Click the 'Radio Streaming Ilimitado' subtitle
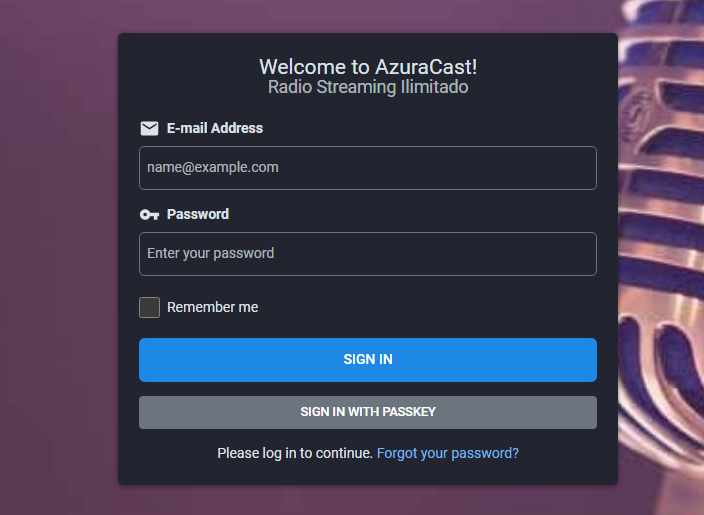 click(368, 87)
